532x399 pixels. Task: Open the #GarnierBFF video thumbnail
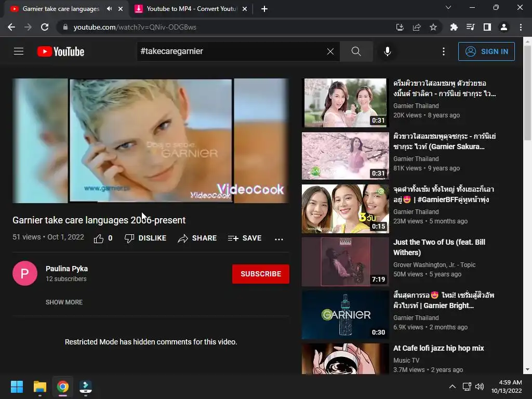tap(345, 209)
